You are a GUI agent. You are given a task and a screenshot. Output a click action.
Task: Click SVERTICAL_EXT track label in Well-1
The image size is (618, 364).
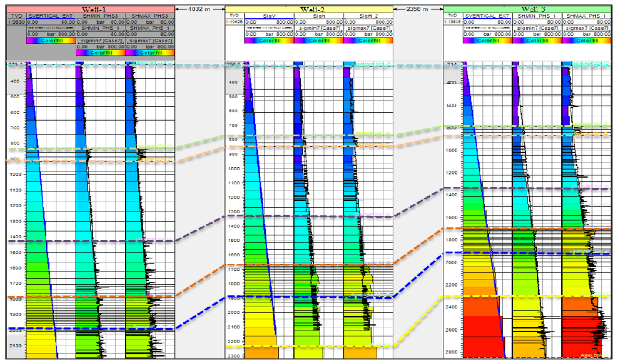click(x=51, y=16)
